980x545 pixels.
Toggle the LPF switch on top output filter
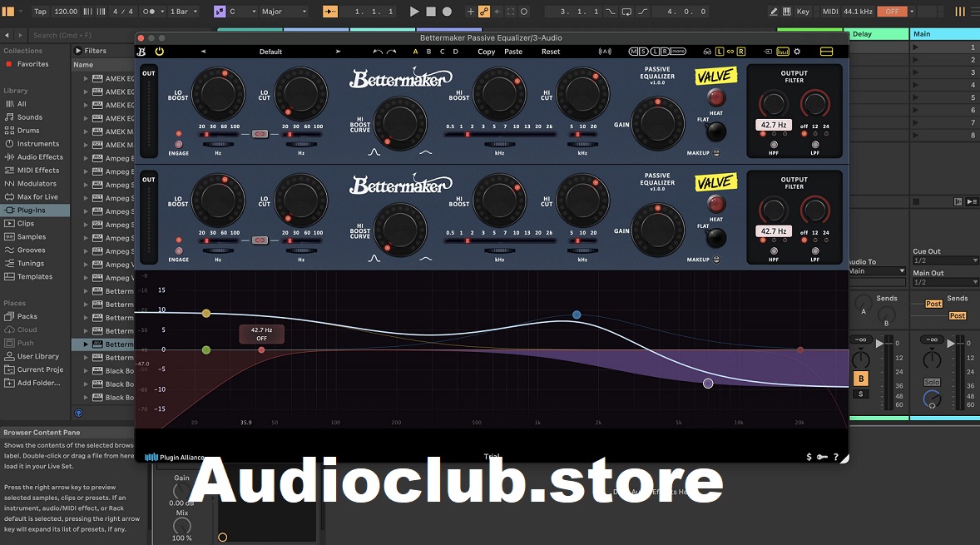click(x=815, y=145)
